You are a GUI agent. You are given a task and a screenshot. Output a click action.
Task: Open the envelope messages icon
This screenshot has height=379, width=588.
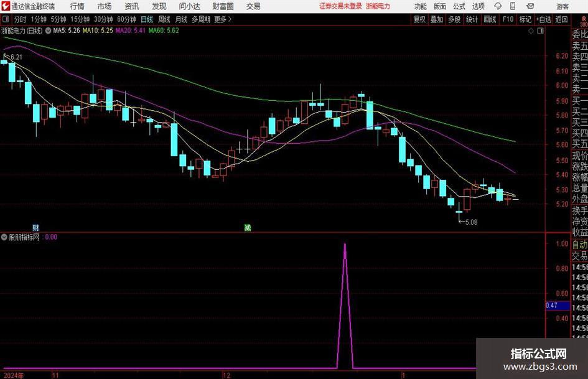(530, 6)
